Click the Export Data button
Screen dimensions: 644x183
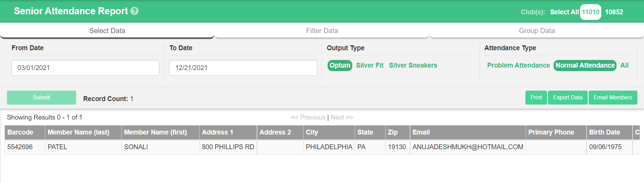click(568, 98)
